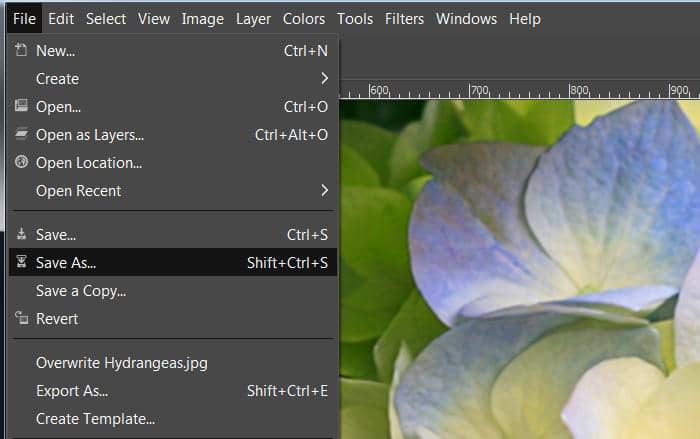The width and height of the screenshot is (700, 439).
Task: Click the Ctrl+Alt+O shortcut text
Action: (291, 135)
